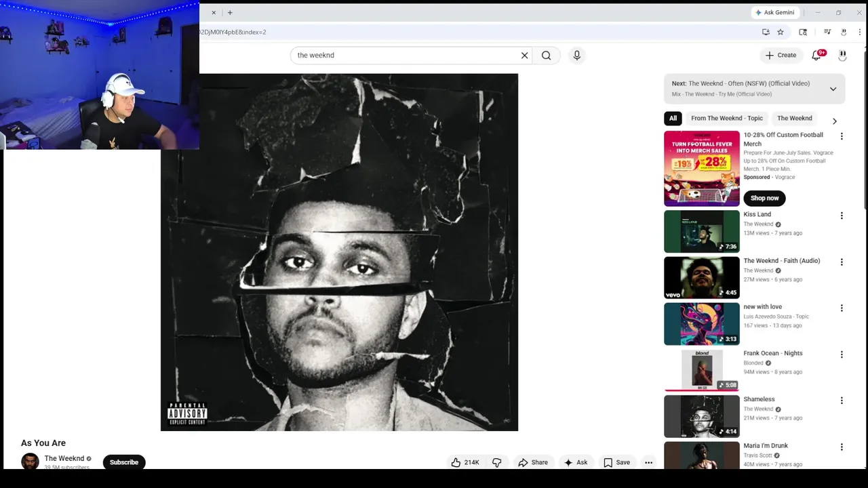
Task: Click Maria I'm Drunk title text
Action: point(766,445)
